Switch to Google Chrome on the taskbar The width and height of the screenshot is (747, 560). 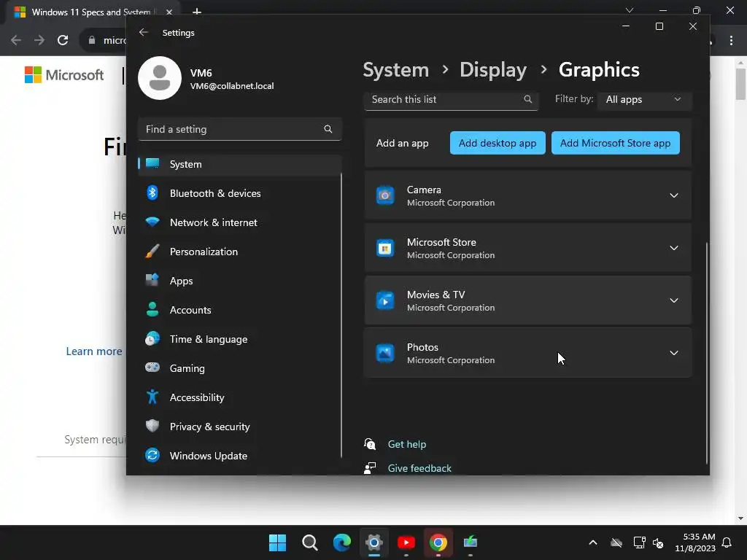click(x=438, y=542)
